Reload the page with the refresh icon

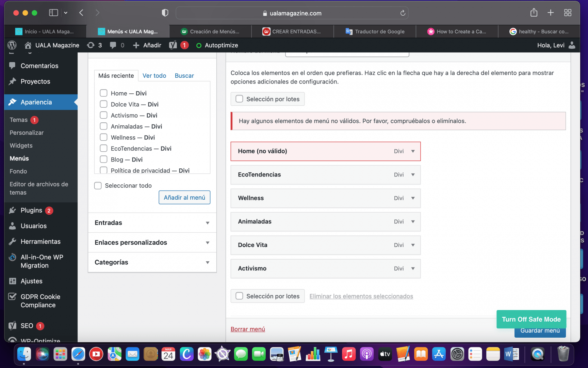(403, 13)
